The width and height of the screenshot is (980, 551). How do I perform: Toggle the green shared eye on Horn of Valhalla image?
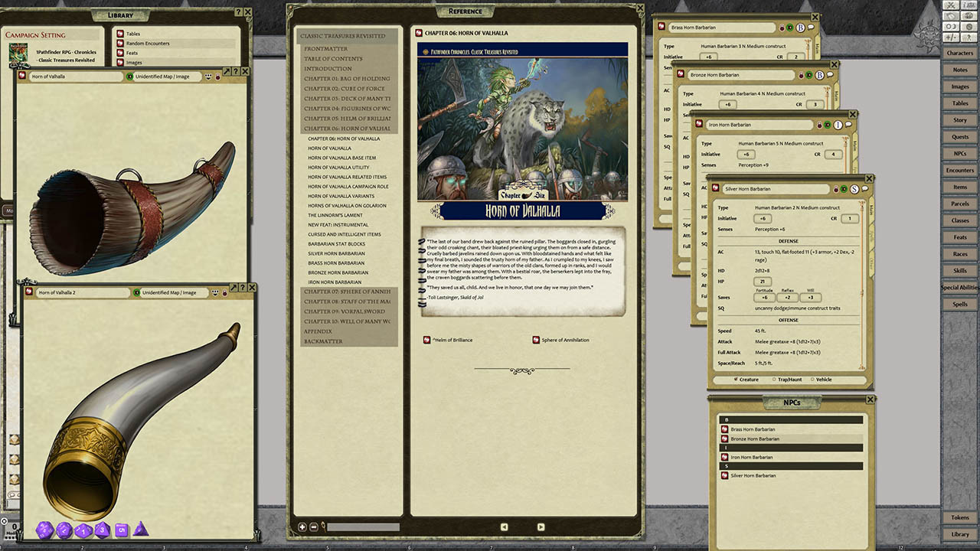pos(129,76)
